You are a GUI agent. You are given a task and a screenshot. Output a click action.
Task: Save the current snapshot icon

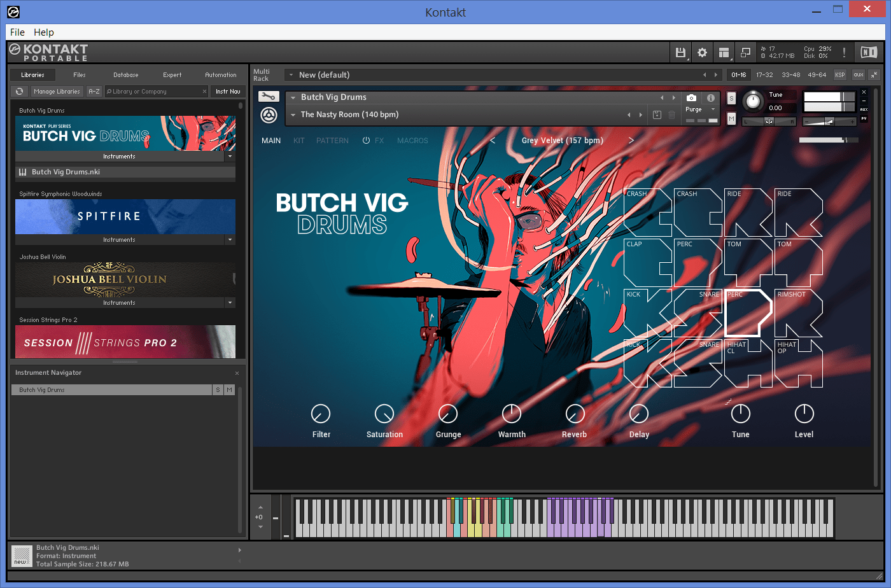click(x=657, y=115)
